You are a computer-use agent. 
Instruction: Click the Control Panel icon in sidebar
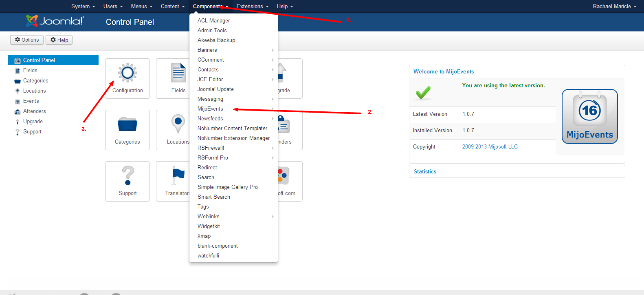click(18, 60)
